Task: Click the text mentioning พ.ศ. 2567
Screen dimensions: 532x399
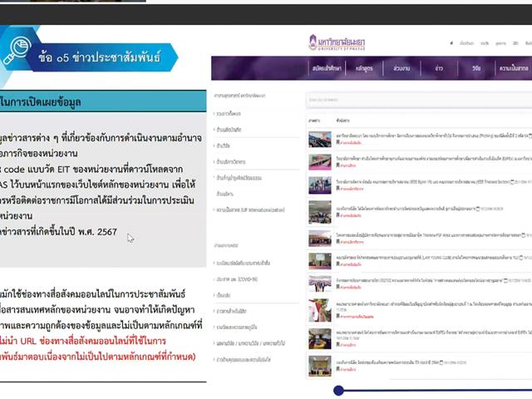Action: tap(58, 232)
